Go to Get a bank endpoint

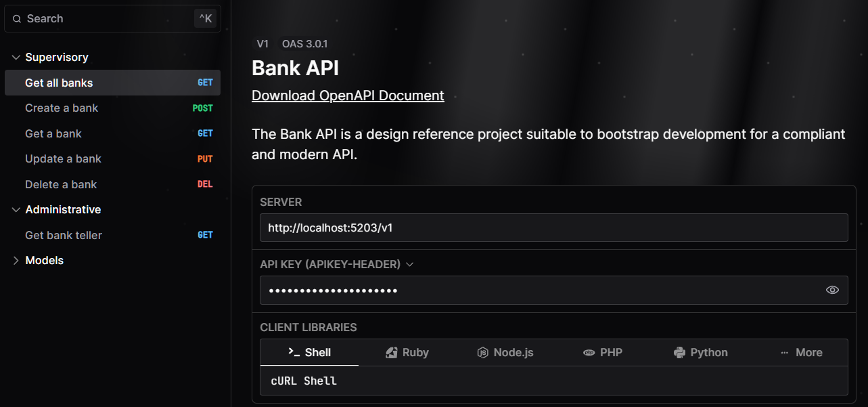click(x=112, y=133)
